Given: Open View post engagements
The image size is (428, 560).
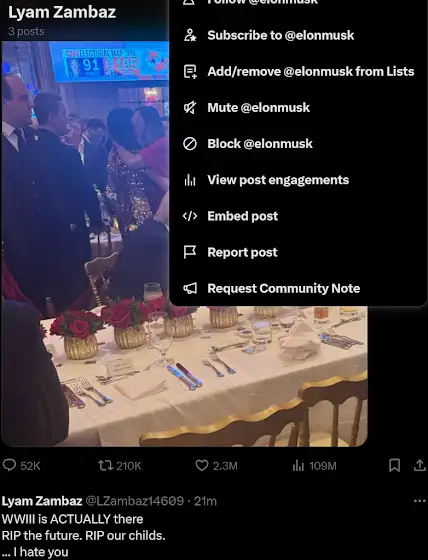Looking at the screenshot, I should [x=298, y=180].
